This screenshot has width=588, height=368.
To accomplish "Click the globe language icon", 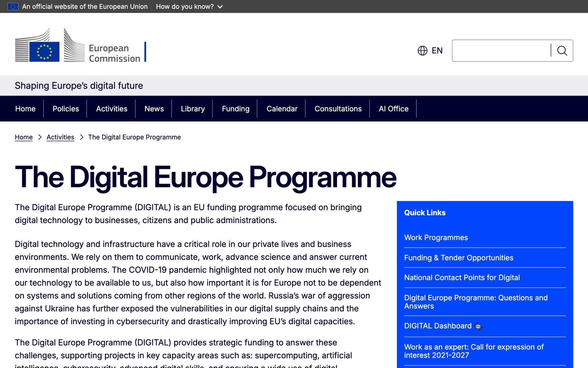I will [423, 51].
